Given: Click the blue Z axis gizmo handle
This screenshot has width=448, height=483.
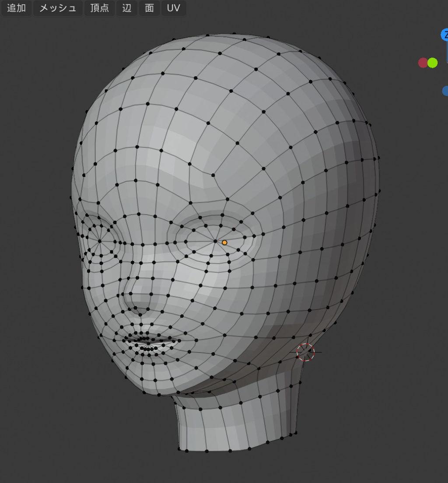Looking at the screenshot, I should (445, 35).
